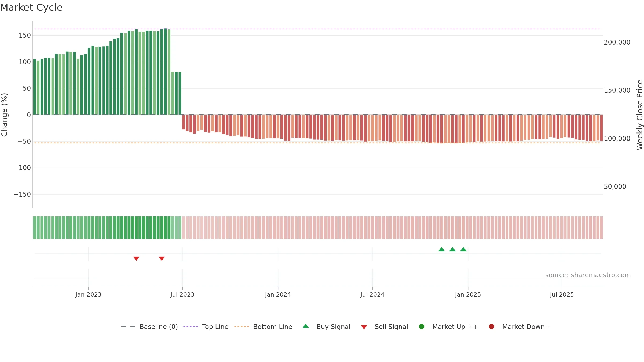The height and width of the screenshot is (362, 644).
Task: Click the Change (%) axis title
Action: pyautogui.click(x=4, y=115)
